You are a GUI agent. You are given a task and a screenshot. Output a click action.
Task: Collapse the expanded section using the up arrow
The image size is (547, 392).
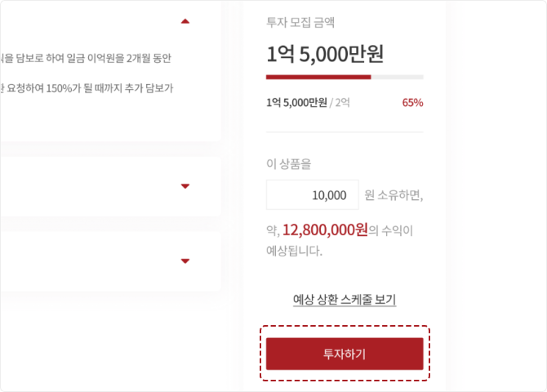[185, 20]
